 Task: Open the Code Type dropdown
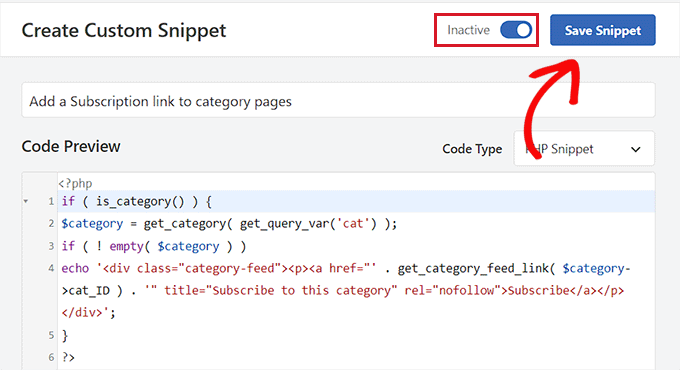pos(584,149)
